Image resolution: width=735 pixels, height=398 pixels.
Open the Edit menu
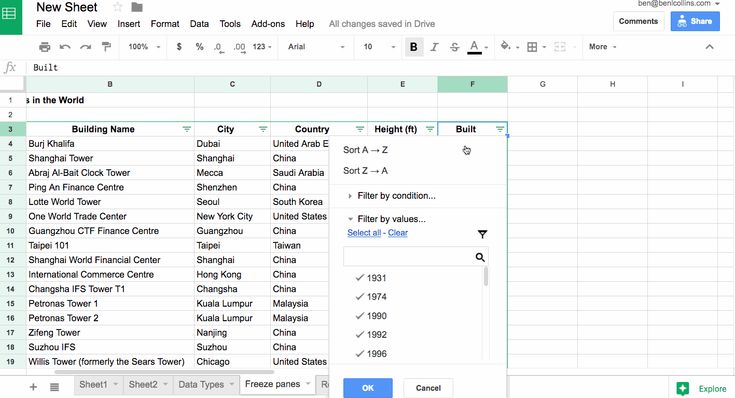click(x=69, y=24)
